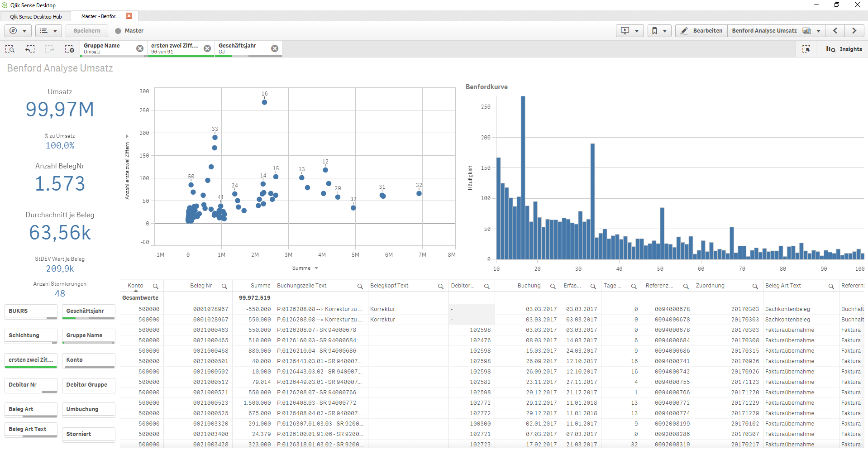Click the Umsatz KPI value 99,97M
This screenshot has width=868, height=450.
[60, 110]
